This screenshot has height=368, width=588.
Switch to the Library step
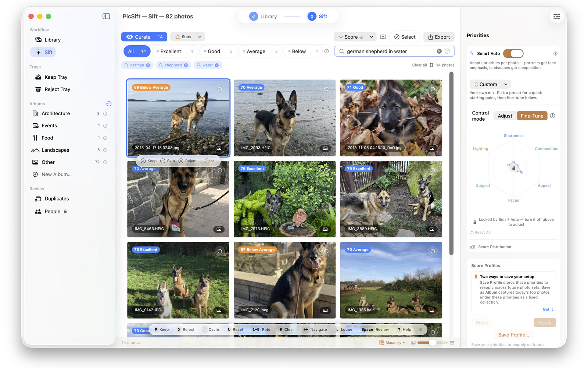coord(263,16)
